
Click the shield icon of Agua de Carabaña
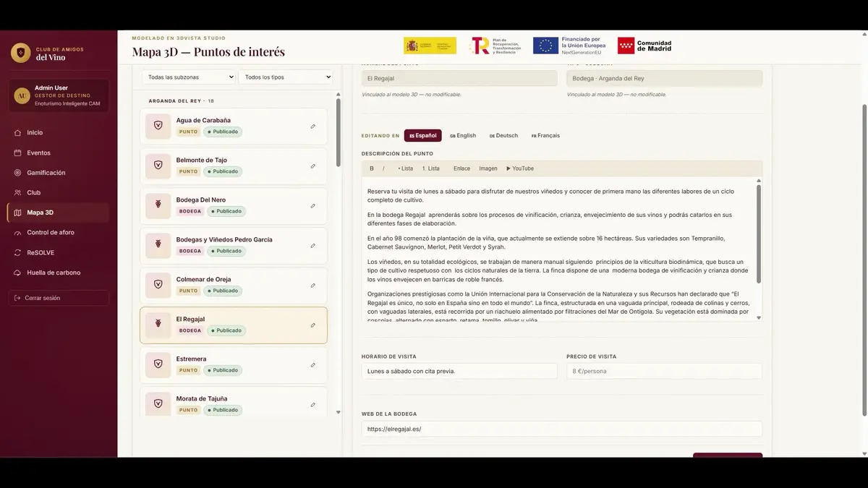click(158, 126)
